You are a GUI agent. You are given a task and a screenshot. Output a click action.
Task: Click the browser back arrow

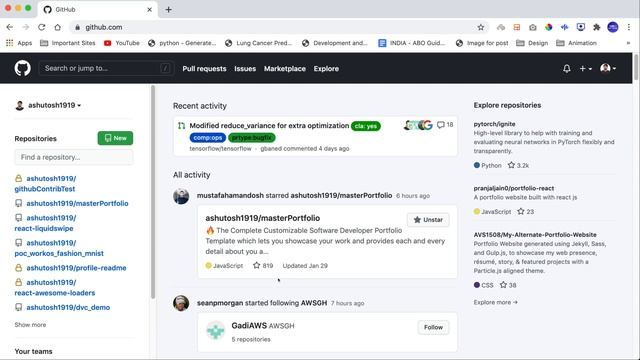click(x=9, y=27)
